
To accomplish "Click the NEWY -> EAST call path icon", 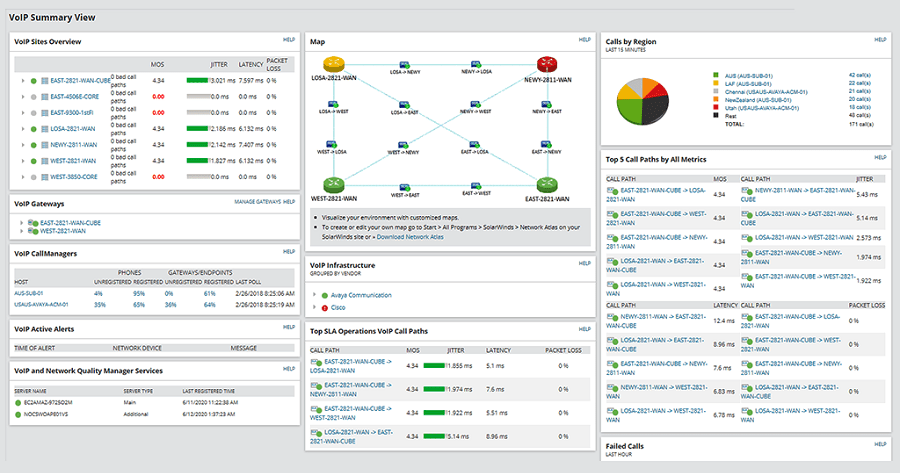I will click(546, 105).
